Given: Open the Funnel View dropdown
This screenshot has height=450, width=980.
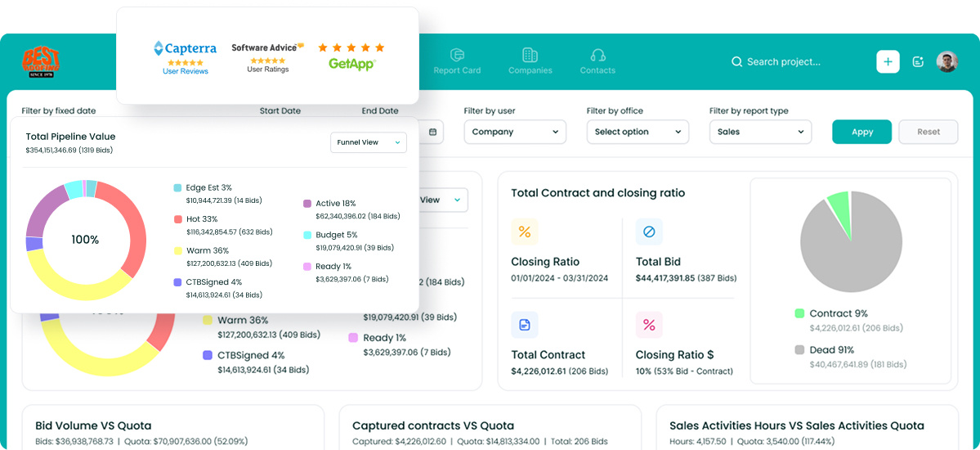Looking at the screenshot, I should [368, 142].
